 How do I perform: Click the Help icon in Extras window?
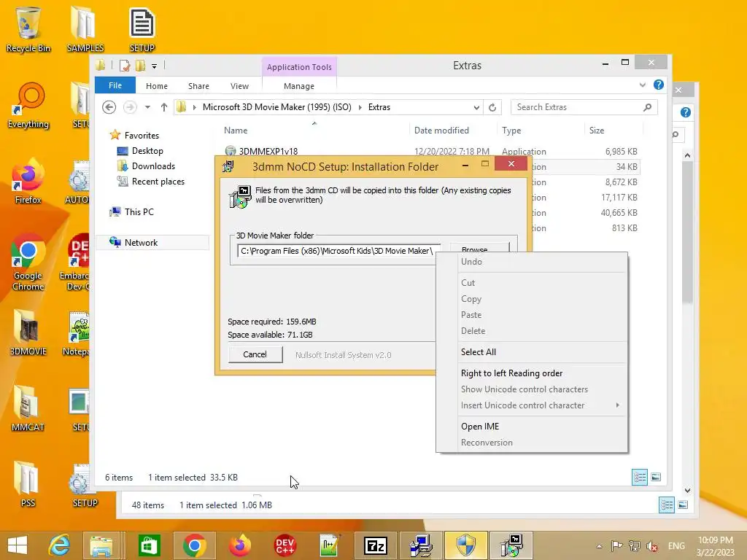(x=659, y=85)
